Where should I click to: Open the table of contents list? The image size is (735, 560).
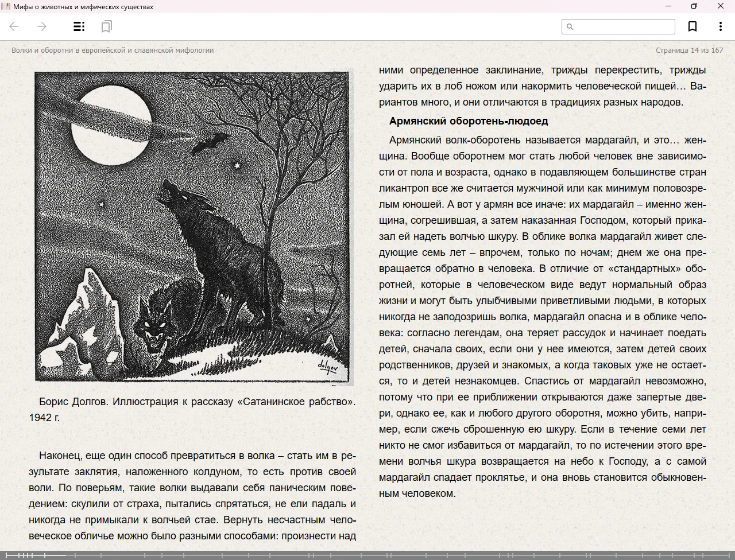tap(79, 26)
